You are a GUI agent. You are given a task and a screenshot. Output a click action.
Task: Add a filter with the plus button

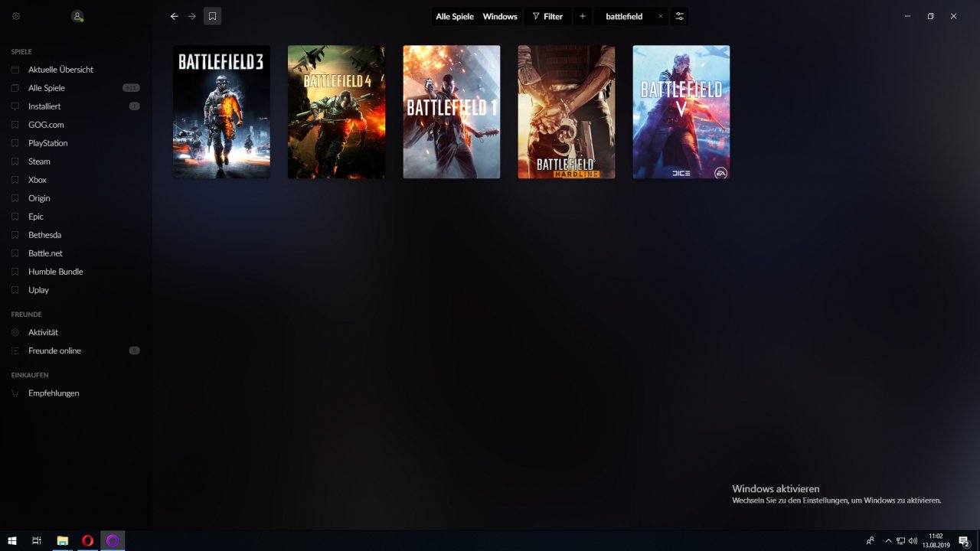point(583,16)
